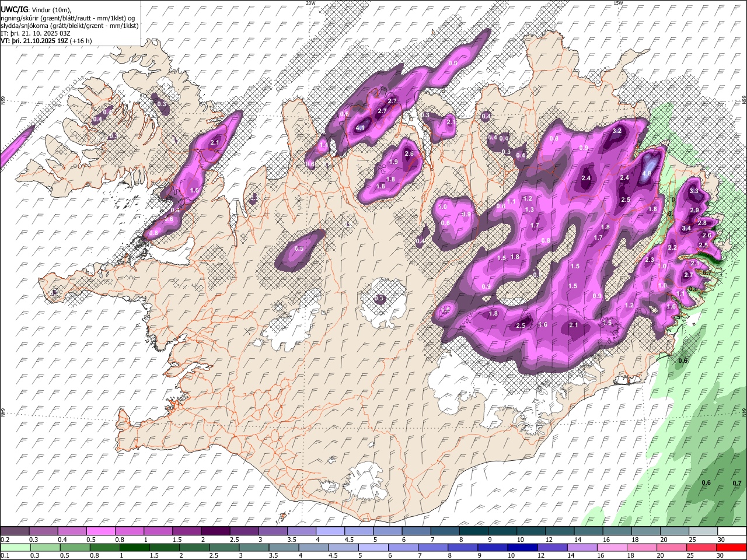Screen dimensions: 747x560
Task: Pick the bright pink 0.5 swatch, upper legend row
Action: point(101,530)
